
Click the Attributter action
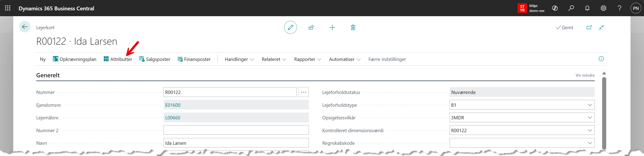pos(118,59)
